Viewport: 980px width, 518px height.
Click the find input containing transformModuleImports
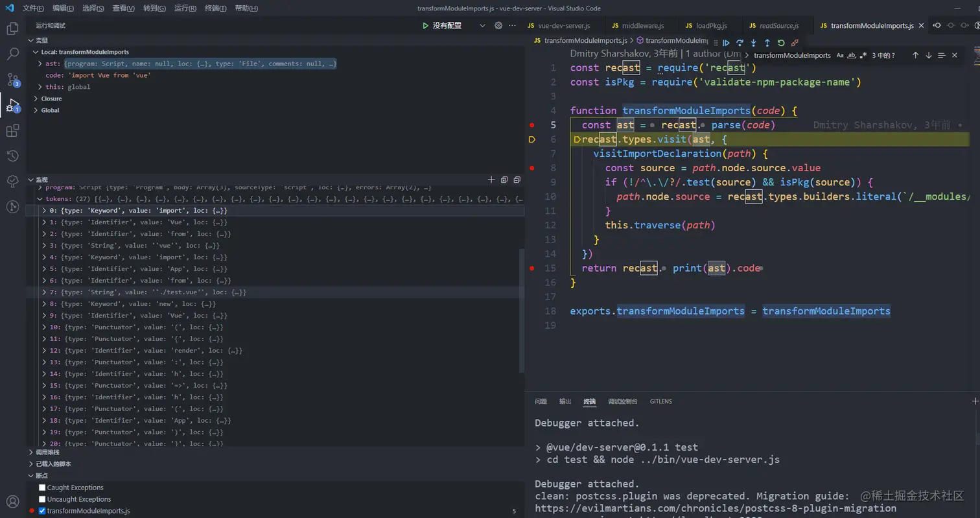coord(792,55)
